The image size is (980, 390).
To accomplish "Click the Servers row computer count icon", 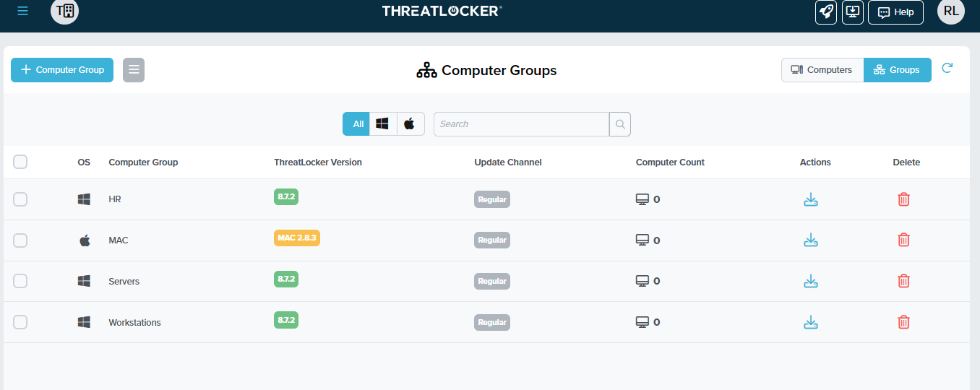I will pyautogui.click(x=642, y=281).
